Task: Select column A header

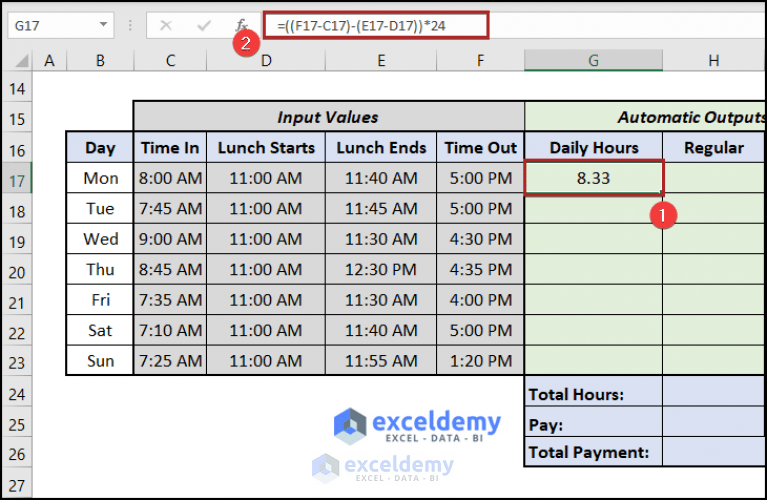Action: [49, 61]
